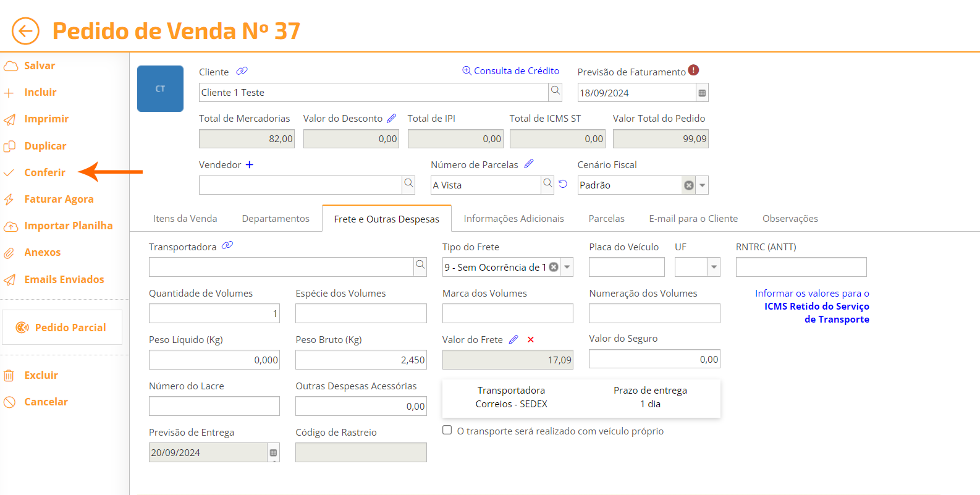This screenshot has width=980, height=495.
Task: Click the search magnifier in Cliente field
Action: (x=555, y=91)
